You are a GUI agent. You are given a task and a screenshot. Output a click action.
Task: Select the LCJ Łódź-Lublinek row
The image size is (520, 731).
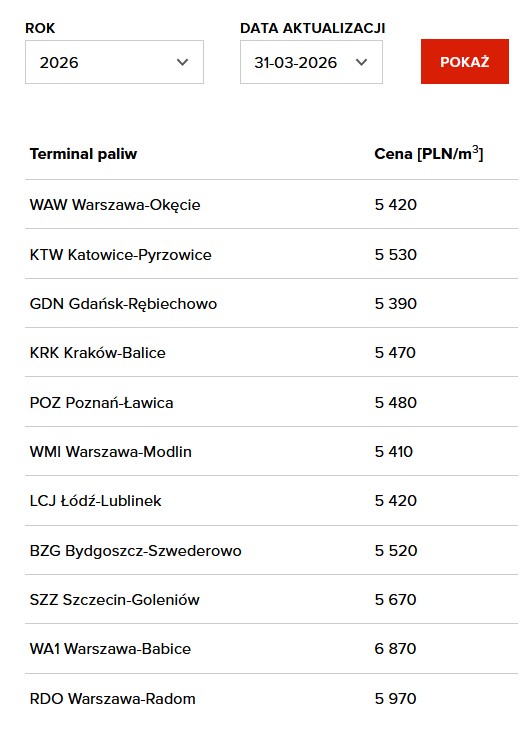pos(271,501)
